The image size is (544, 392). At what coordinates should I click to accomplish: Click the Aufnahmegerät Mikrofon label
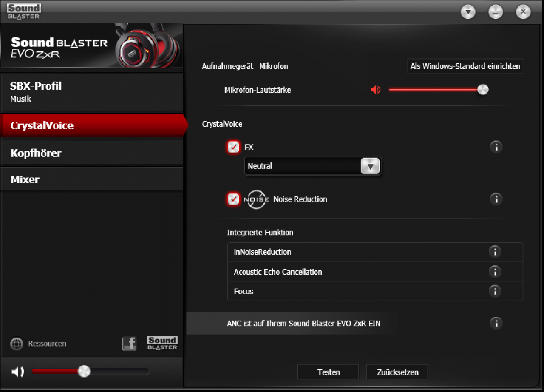[x=245, y=66]
